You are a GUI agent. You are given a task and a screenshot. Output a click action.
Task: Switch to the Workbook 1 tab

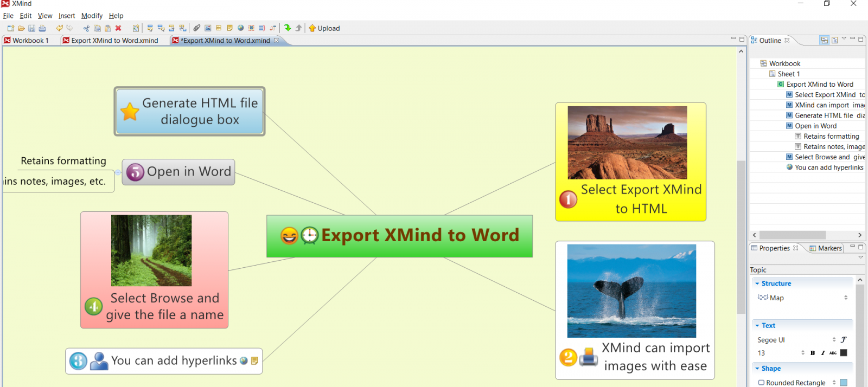pos(27,41)
